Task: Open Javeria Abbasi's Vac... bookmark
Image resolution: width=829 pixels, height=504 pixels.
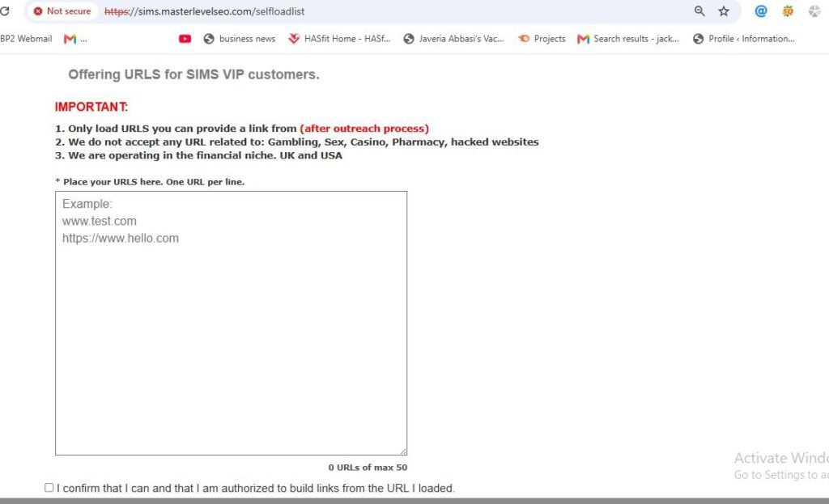Action: pyautogui.click(x=453, y=39)
